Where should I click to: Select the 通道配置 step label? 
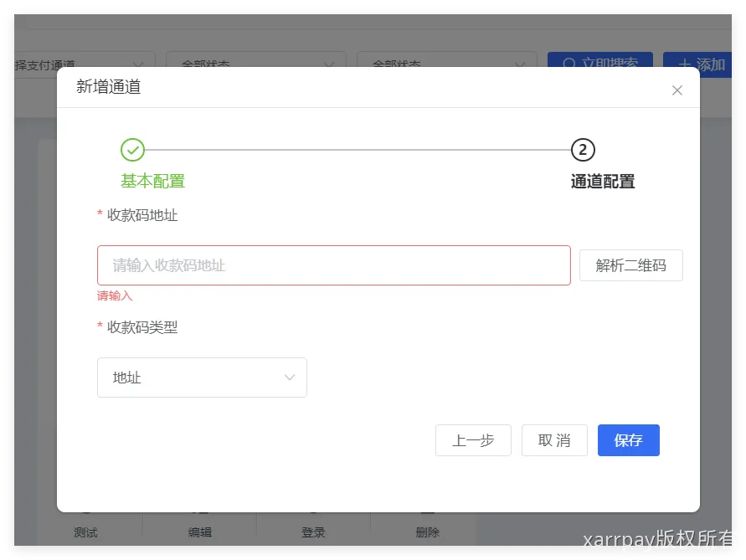click(x=602, y=181)
